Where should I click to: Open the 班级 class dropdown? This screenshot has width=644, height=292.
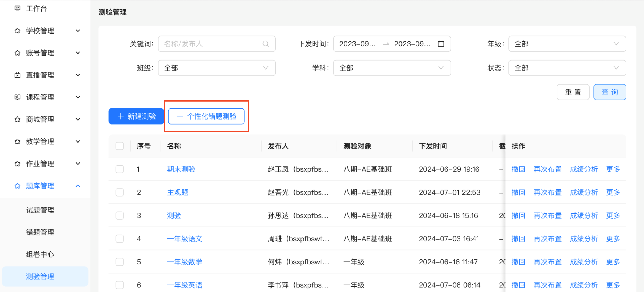click(x=216, y=68)
